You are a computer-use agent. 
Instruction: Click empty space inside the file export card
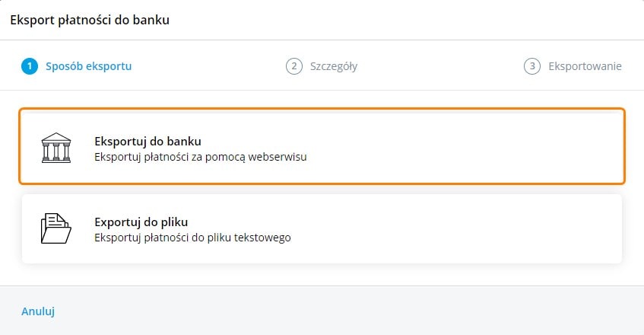(471, 228)
